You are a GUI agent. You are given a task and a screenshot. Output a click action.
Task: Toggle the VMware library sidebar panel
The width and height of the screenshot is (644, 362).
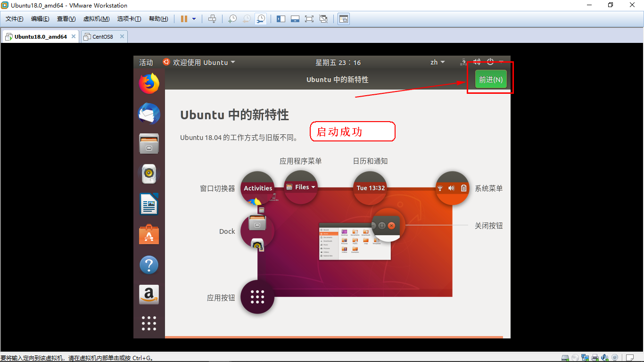tap(281, 19)
